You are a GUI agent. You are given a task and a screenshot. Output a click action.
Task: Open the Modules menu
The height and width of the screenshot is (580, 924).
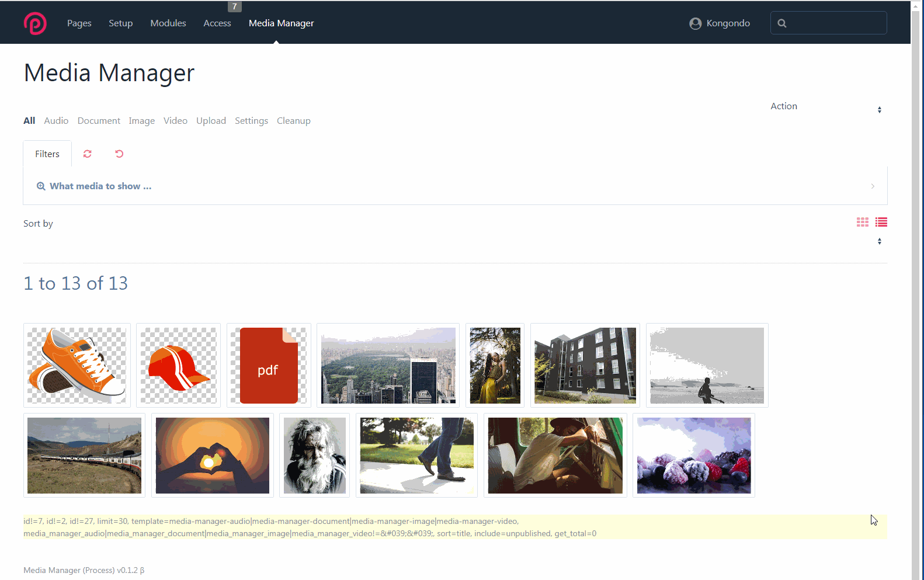(168, 23)
